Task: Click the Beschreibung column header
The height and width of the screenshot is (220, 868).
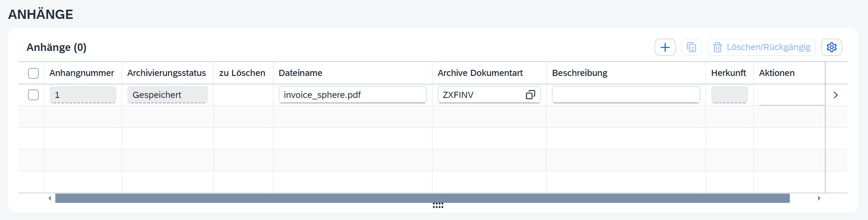Action: [580, 73]
